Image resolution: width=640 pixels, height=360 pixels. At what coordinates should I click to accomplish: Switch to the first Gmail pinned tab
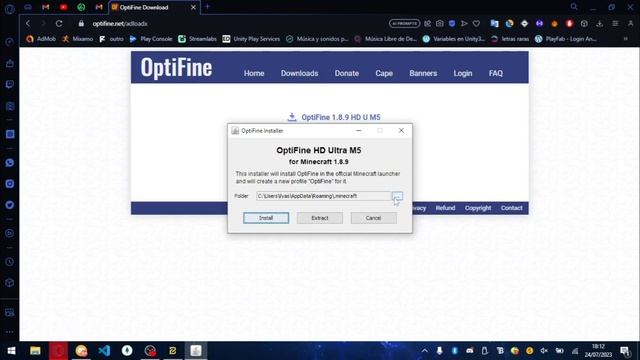[46, 7]
